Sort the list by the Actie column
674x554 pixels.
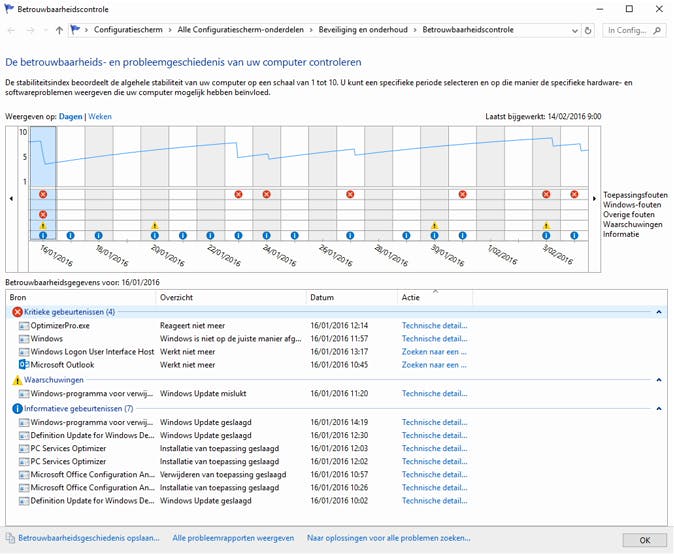pyautogui.click(x=435, y=297)
